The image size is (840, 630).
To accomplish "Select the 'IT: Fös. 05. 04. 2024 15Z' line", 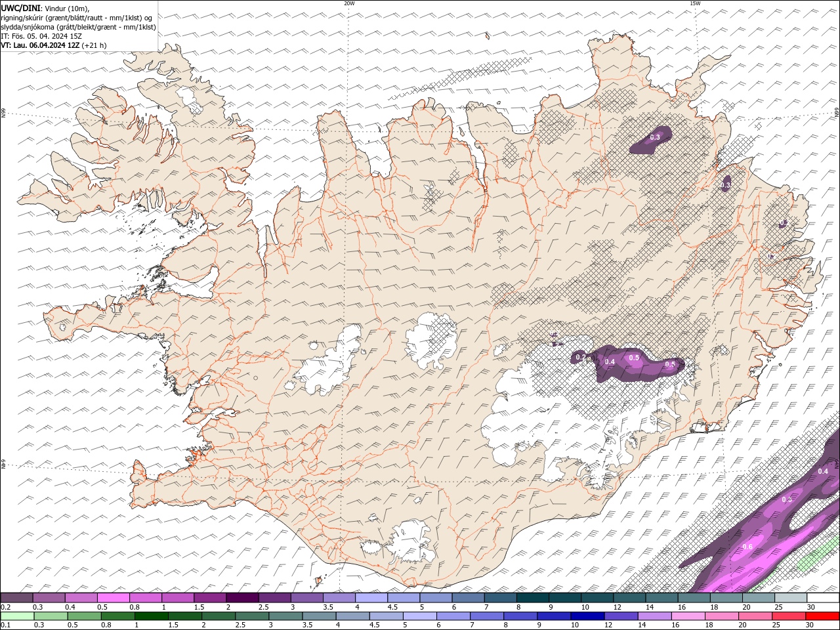I will (41, 36).
